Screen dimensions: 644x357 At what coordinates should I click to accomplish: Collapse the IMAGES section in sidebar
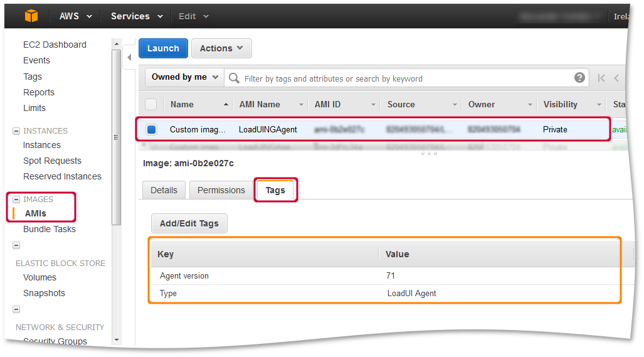[16, 200]
